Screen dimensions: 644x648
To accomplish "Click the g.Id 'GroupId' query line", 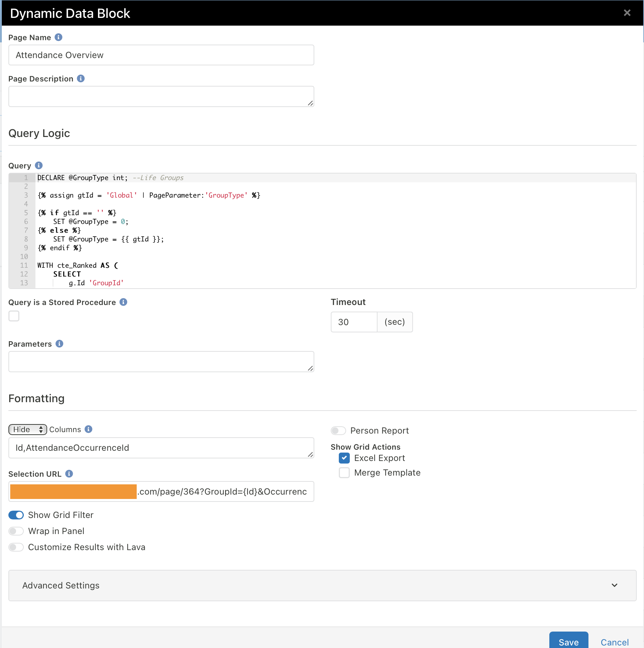I will click(x=96, y=283).
